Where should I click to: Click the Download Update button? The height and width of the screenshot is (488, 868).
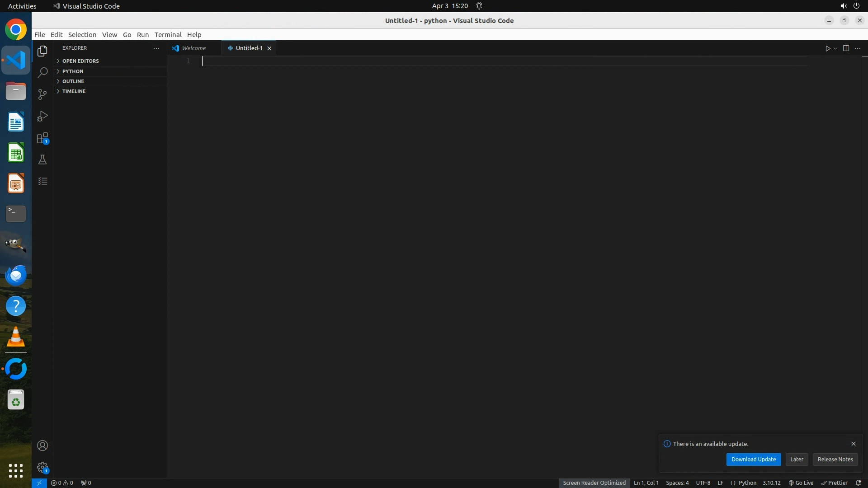(x=753, y=459)
